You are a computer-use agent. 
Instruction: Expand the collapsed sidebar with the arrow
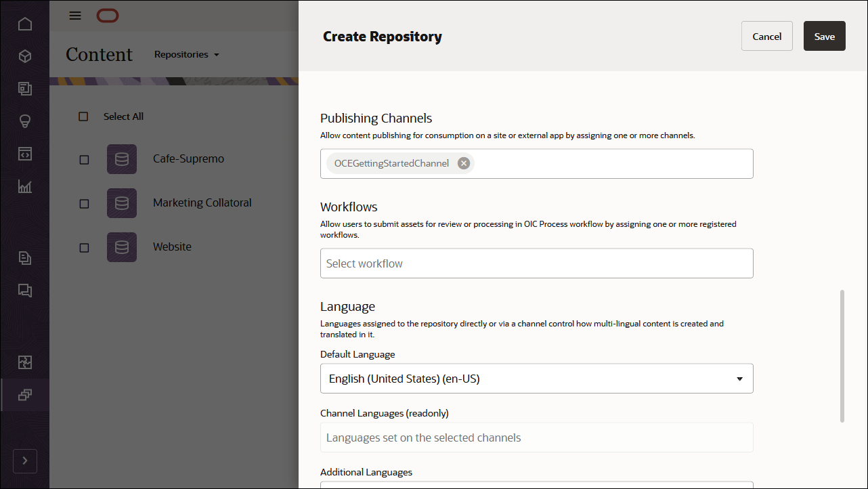point(25,461)
